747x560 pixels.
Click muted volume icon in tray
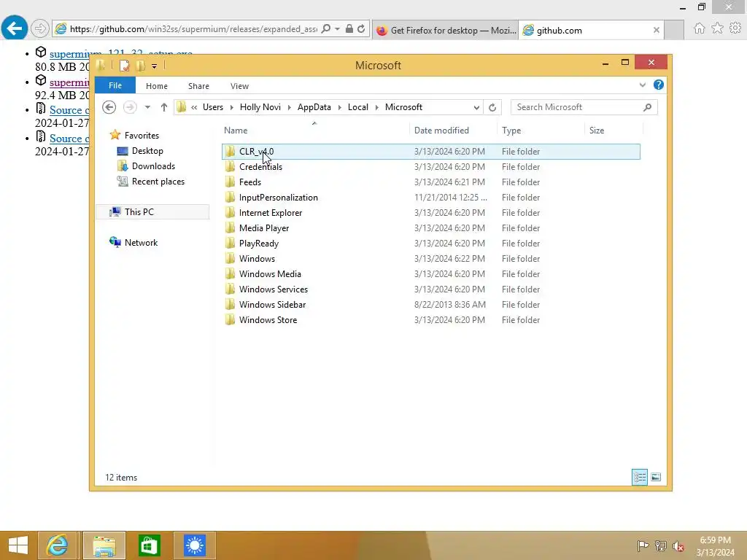tap(678, 546)
